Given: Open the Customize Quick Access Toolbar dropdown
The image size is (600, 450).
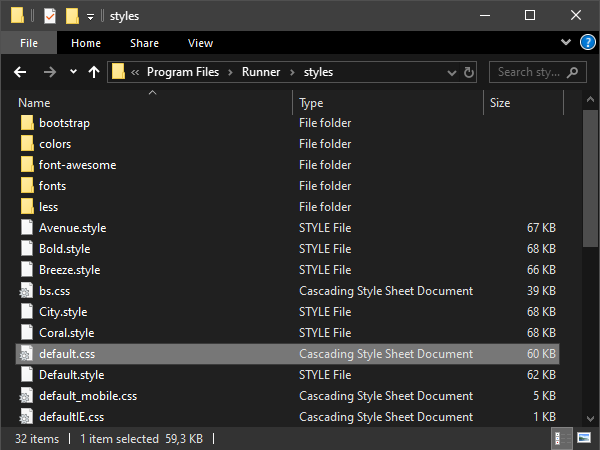Looking at the screenshot, I should [x=90, y=16].
